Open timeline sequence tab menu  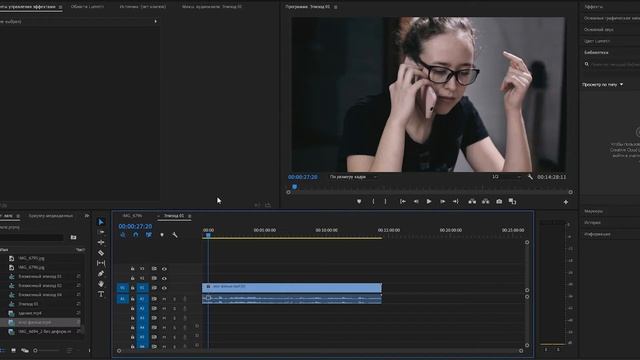point(190,216)
